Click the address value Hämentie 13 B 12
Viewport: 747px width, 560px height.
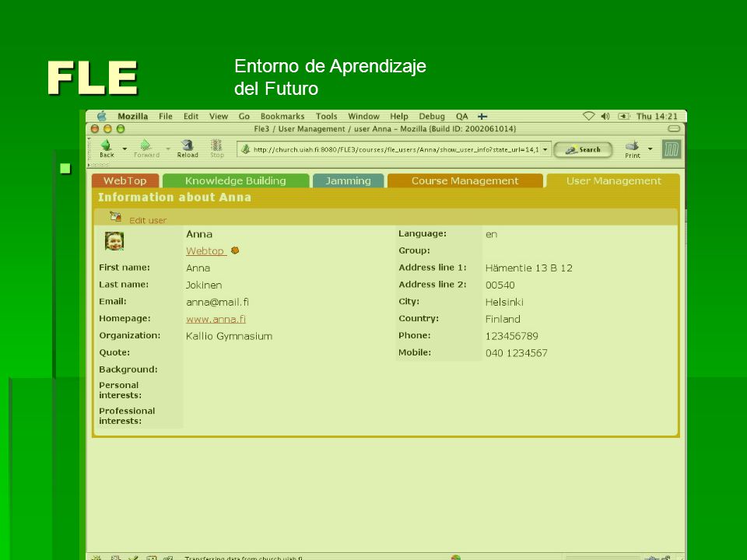pyautogui.click(x=529, y=268)
